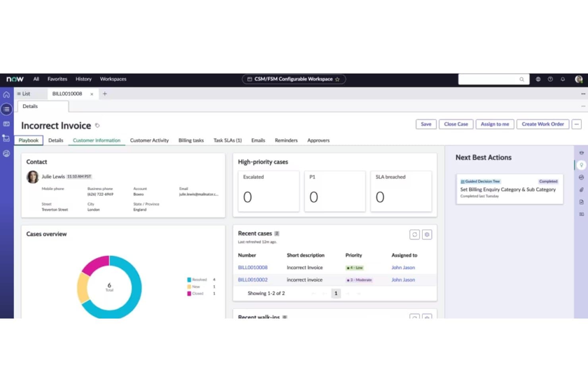
Task: Select the Billing tasks tab
Action: [191, 140]
